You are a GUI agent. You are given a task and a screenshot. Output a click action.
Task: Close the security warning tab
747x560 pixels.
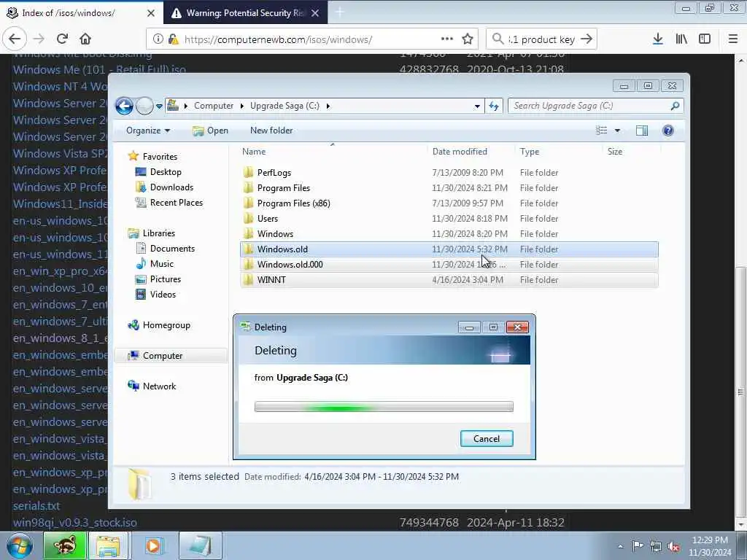pyautogui.click(x=315, y=13)
